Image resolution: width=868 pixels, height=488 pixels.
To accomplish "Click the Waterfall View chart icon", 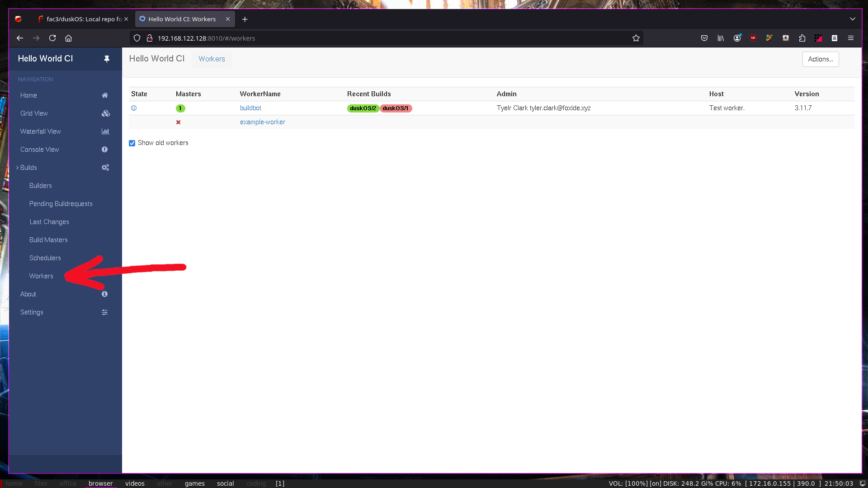I will coord(105,131).
